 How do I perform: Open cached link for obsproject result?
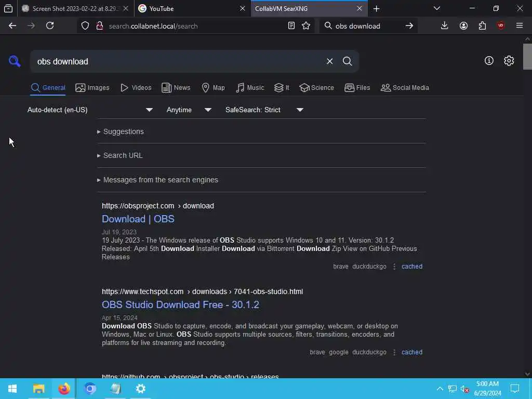point(412,267)
